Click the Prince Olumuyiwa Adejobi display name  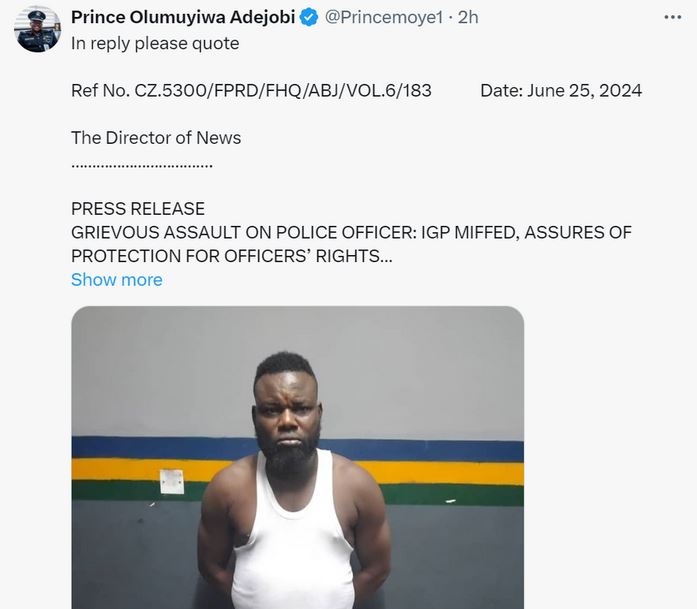pyautogui.click(x=184, y=18)
